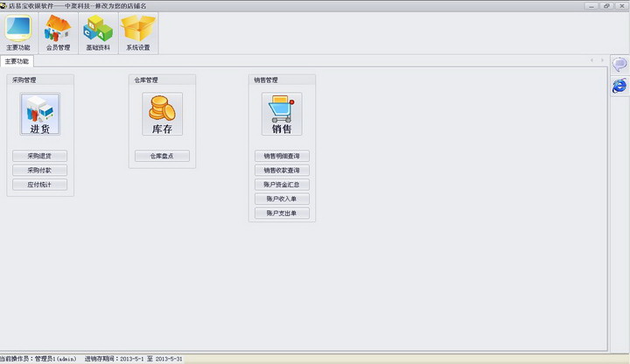Open 采购付款 purchase payment
This screenshot has width=630, height=364.
click(x=39, y=171)
